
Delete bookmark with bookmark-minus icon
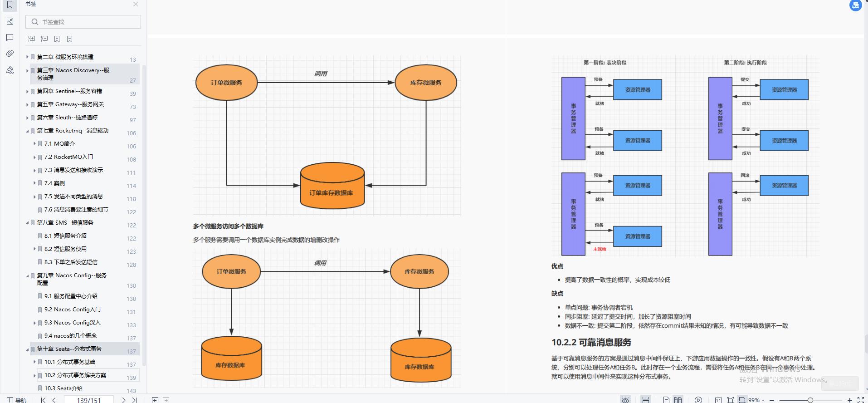[69, 39]
